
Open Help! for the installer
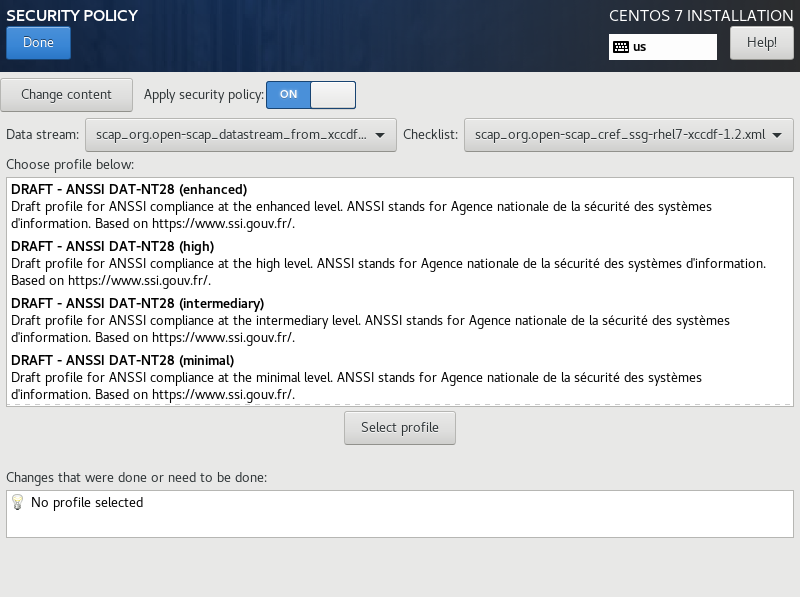click(761, 43)
